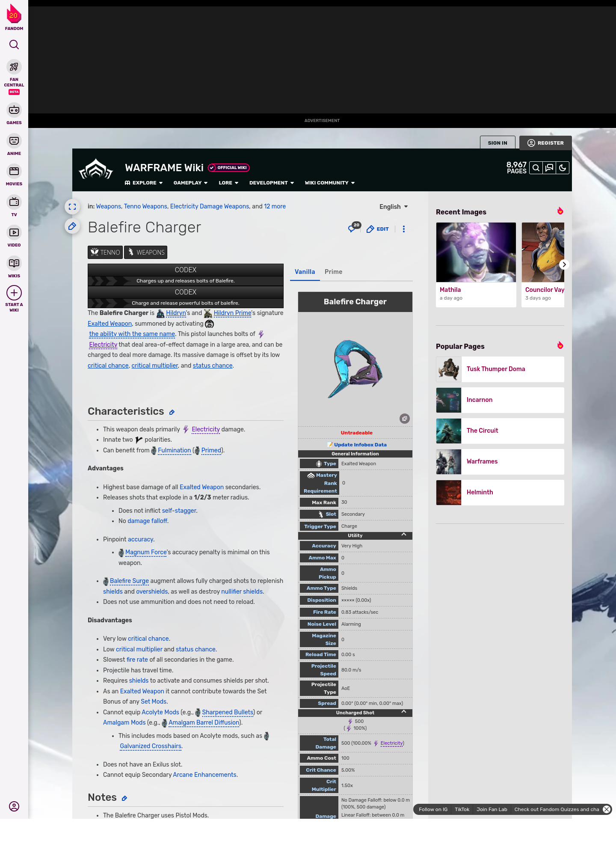Open the Development dropdown menu
616x856 pixels.
click(x=272, y=183)
